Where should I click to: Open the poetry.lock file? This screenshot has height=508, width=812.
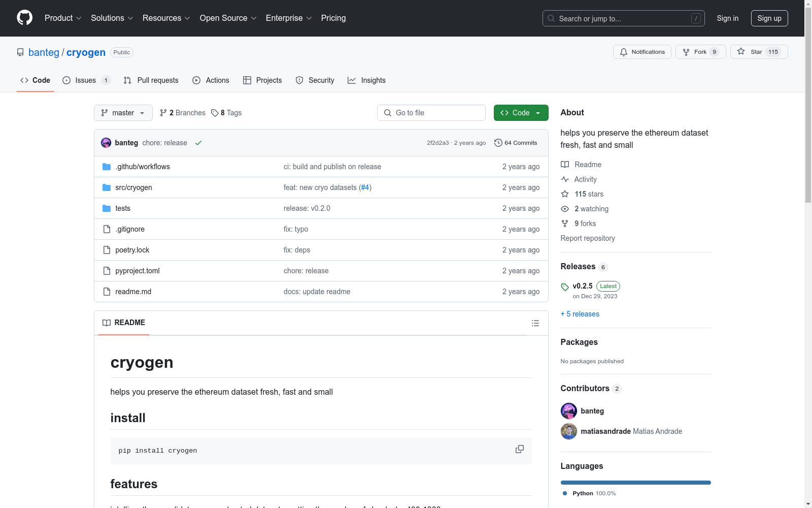[132, 250]
